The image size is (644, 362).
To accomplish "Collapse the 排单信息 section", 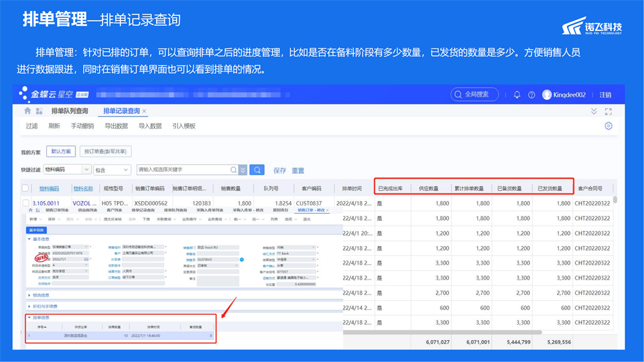I will (x=29, y=318).
